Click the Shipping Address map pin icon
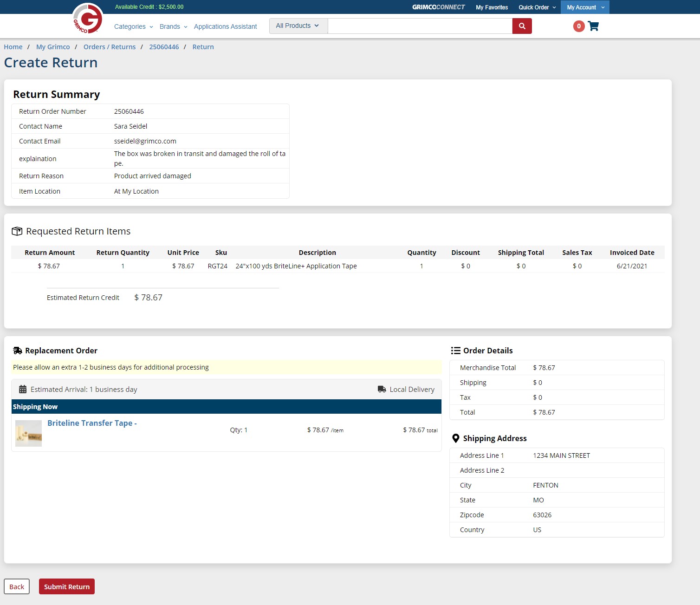Viewport: 700px width, 605px height. pos(455,438)
